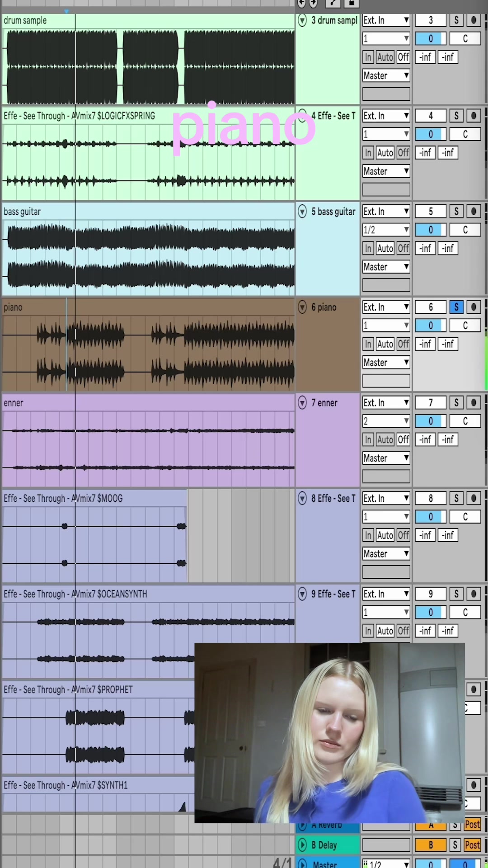Viewport: 488px width, 868px height.
Task: Select the 6 piano track name
Action: coord(324,307)
